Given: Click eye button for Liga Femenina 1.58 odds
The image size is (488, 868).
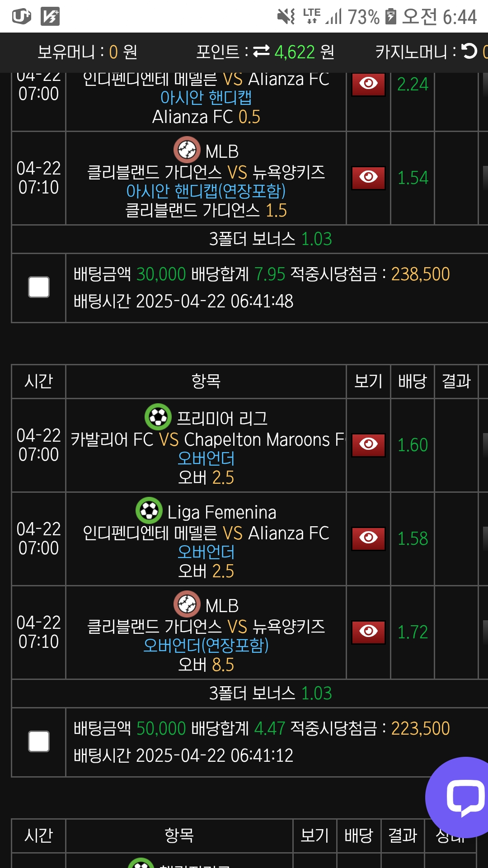Looking at the screenshot, I should 368,538.
